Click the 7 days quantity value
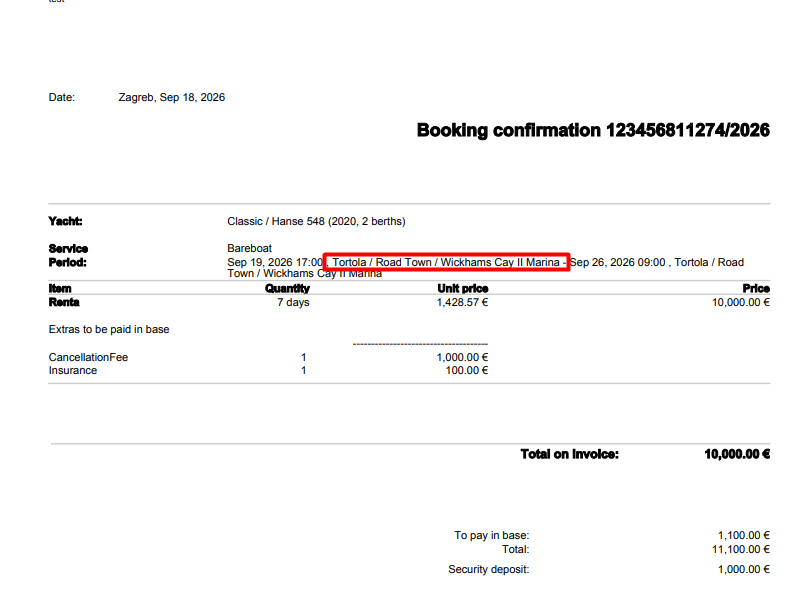The width and height of the screenshot is (802, 608). pyautogui.click(x=293, y=302)
